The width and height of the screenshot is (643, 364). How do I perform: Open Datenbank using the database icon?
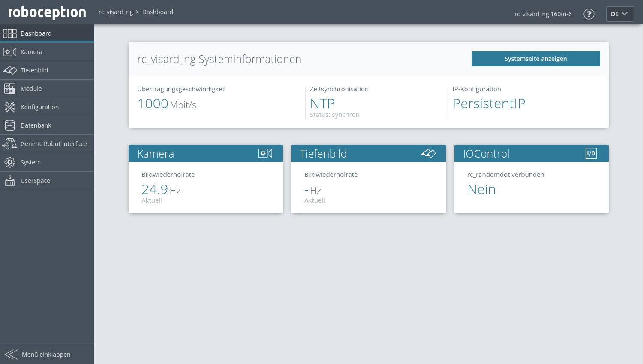click(x=9, y=125)
